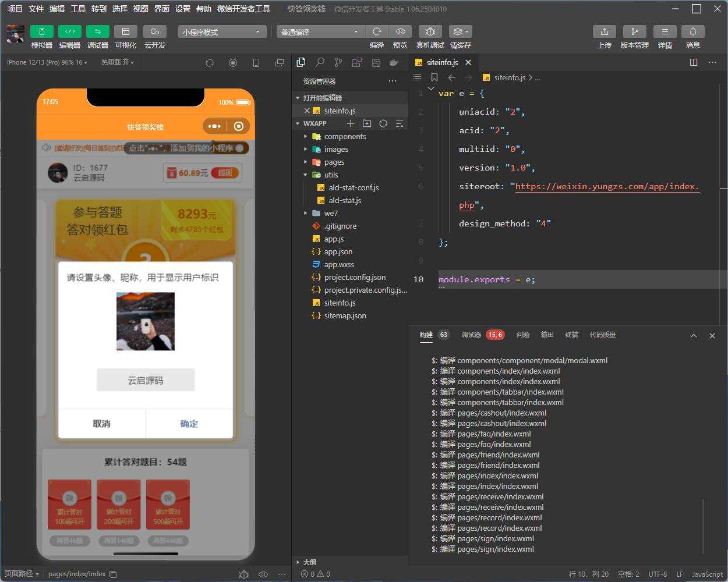The image size is (728, 582).
Task: Start 真机调试 real device debugging
Action: (x=430, y=31)
